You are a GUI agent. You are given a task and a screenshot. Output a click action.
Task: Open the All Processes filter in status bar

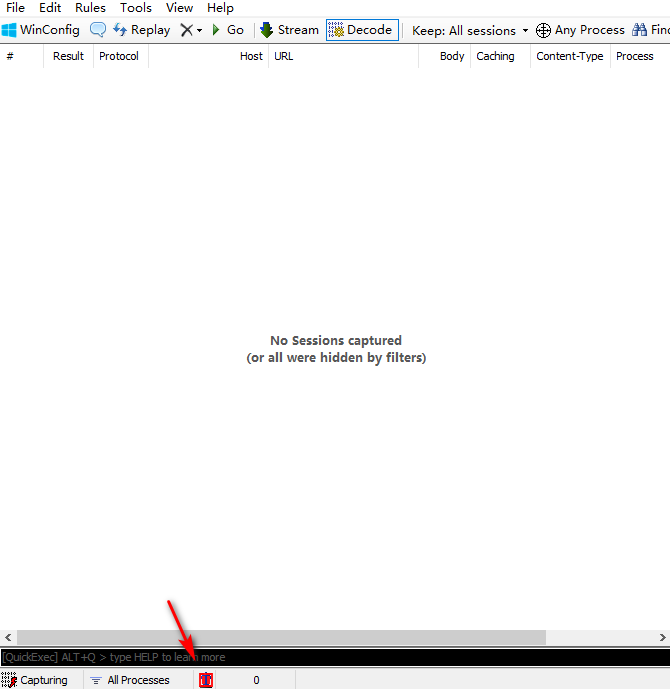coord(130,680)
